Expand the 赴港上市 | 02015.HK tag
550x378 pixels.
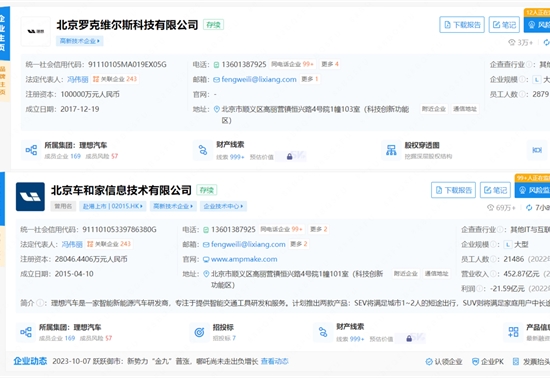pyautogui.click(x=113, y=206)
